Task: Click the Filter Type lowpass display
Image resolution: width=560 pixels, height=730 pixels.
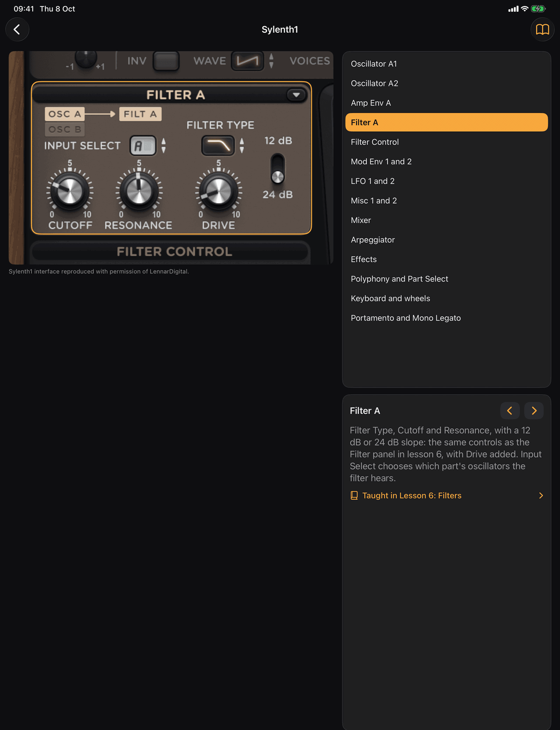Action: tap(218, 145)
